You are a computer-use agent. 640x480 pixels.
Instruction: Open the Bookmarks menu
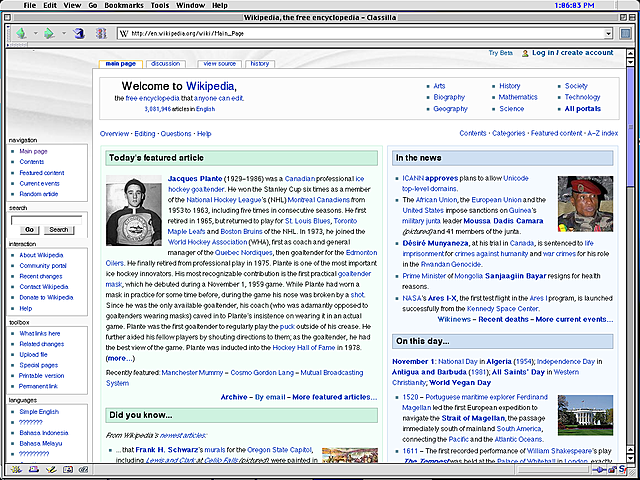tap(124, 5)
